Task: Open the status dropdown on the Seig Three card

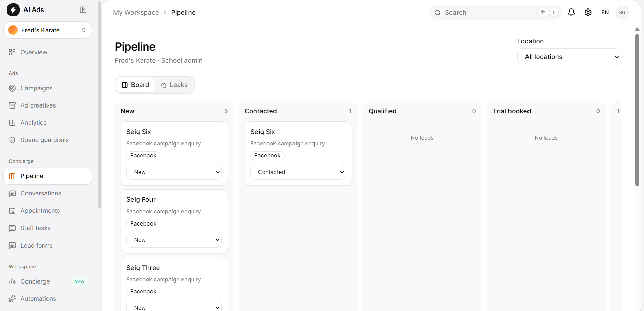Action: point(174,306)
